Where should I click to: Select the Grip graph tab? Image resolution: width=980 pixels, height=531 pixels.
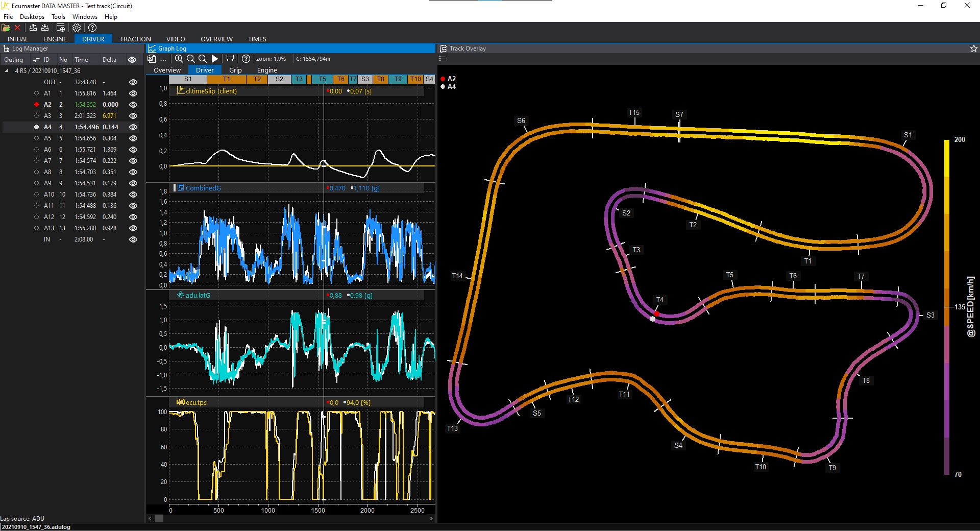(x=235, y=70)
